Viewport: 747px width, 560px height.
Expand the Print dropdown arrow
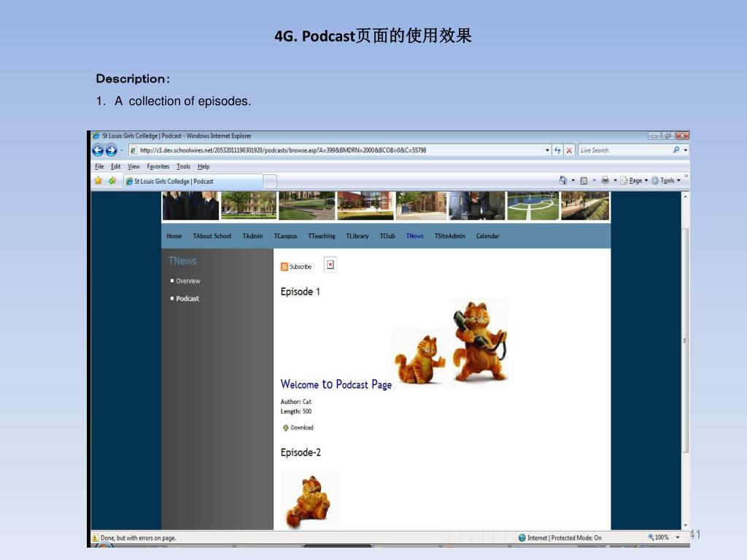tap(615, 181)
